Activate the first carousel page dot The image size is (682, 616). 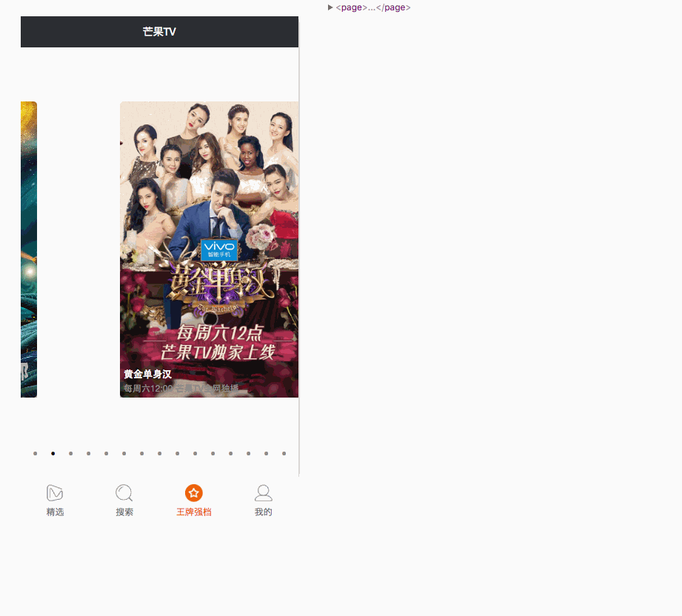35,453
